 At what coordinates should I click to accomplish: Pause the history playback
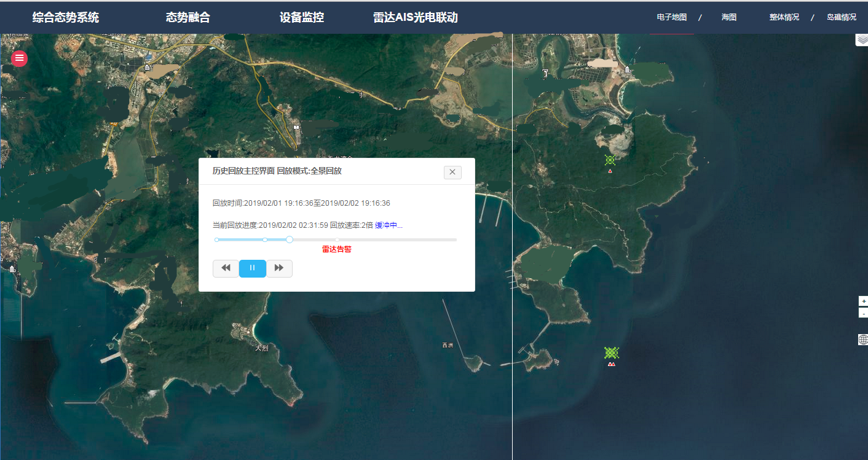[x=252, y=268]
